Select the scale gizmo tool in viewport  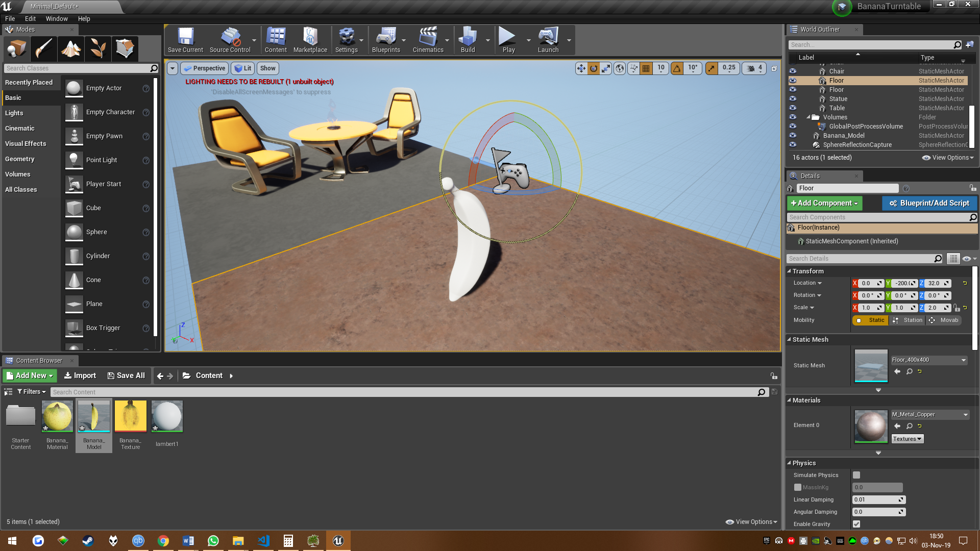(x=606, y=68)
